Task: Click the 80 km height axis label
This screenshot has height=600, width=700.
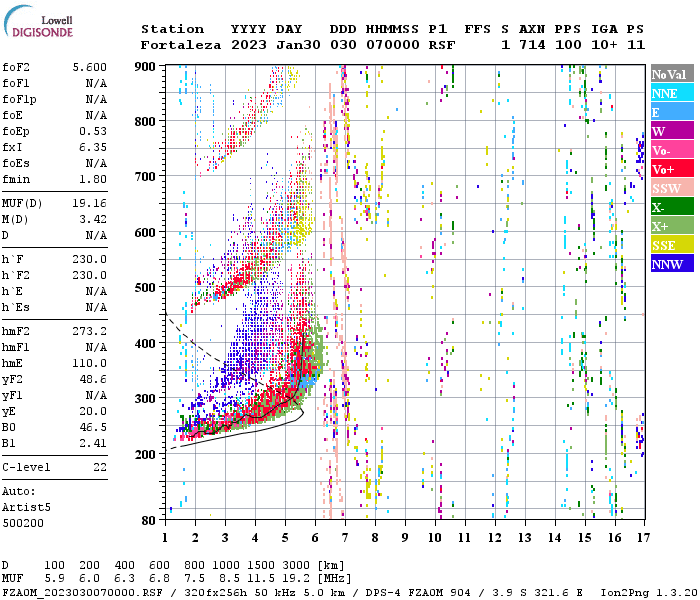Action: [x=149, y=520]
